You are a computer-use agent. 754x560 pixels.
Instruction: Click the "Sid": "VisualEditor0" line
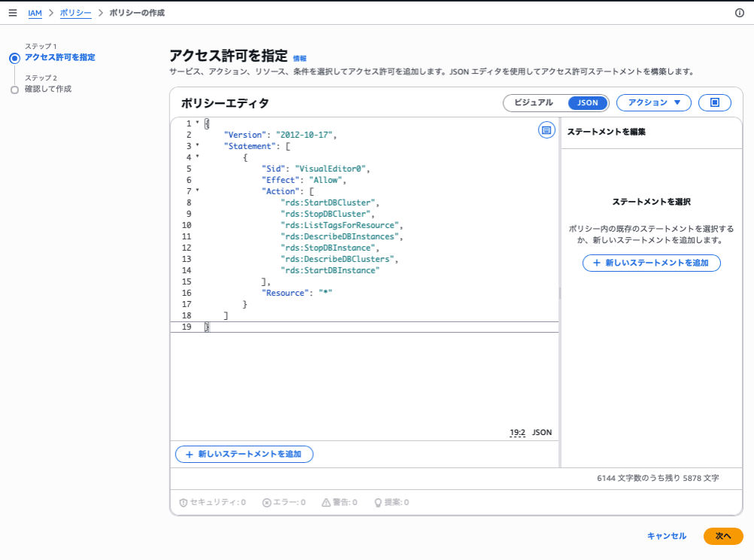coord(316,169)
